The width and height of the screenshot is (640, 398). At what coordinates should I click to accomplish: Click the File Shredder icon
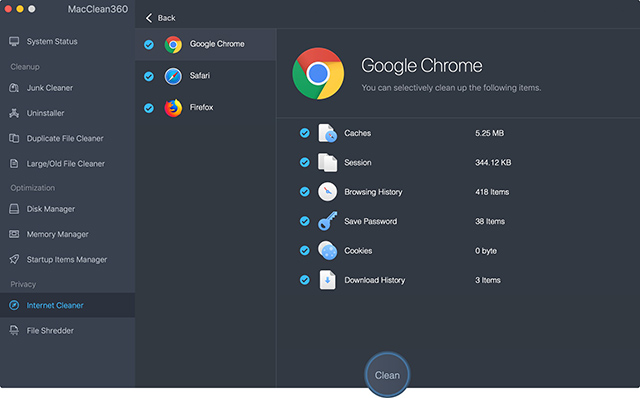point(14,331)
